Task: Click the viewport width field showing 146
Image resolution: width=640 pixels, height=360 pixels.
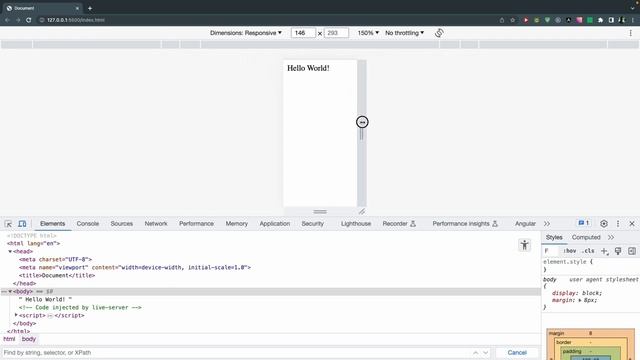Action: pos(303,33)
